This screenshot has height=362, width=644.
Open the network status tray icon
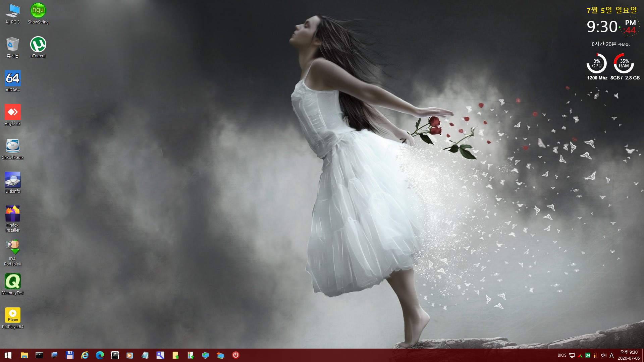pos(572,355)
